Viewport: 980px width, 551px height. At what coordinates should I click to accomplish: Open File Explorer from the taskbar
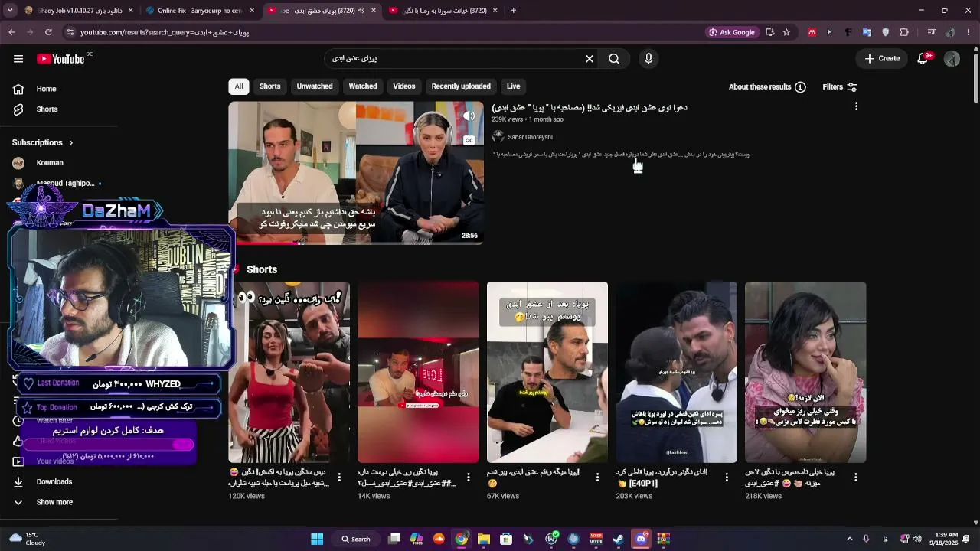point(484,540)
